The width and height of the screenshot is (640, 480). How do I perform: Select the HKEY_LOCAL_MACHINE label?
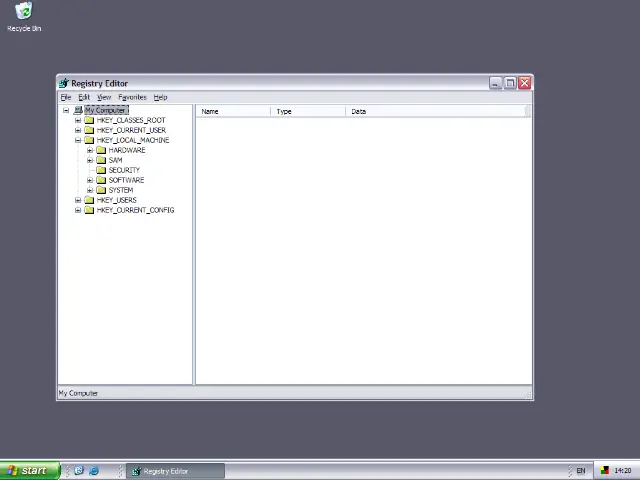[133, 140]
